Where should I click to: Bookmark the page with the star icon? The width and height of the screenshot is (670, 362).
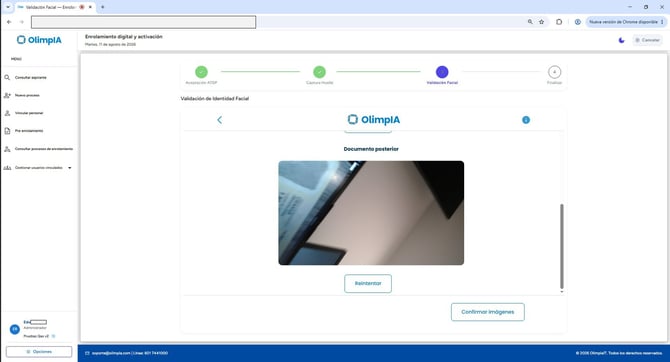(541, 22)
